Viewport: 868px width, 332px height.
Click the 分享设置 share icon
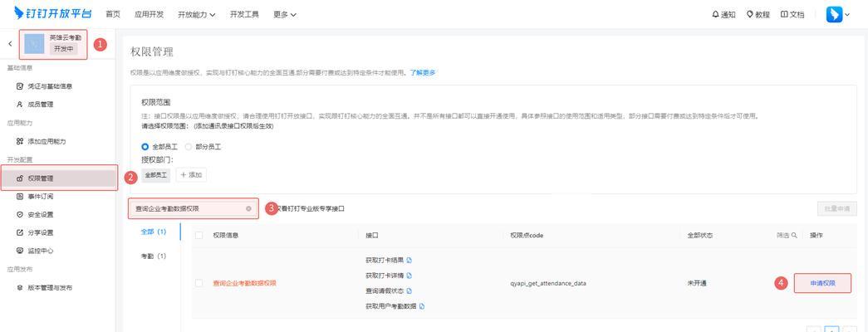pos(20,232)
